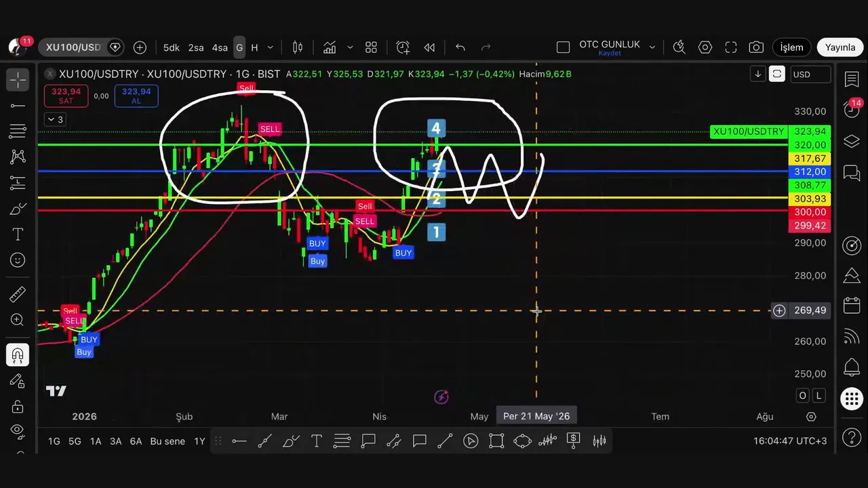Open indicator templates grid icon

371,47
